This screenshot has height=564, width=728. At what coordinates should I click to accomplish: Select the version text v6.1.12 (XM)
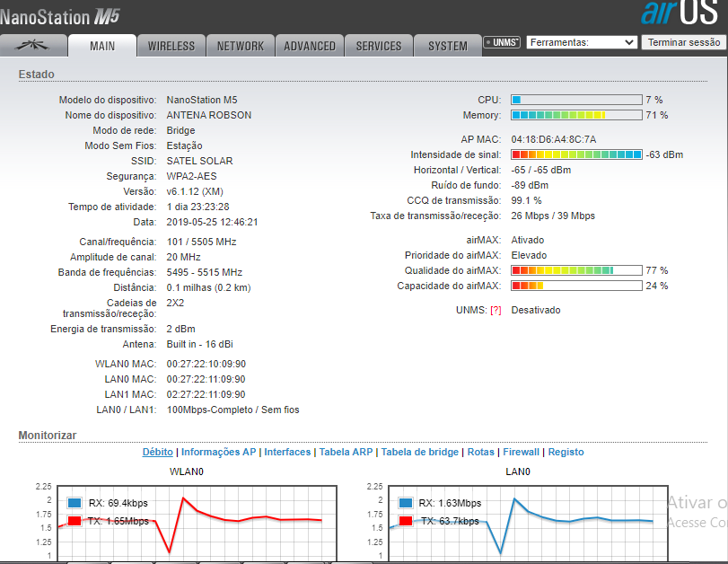(195, 191)
